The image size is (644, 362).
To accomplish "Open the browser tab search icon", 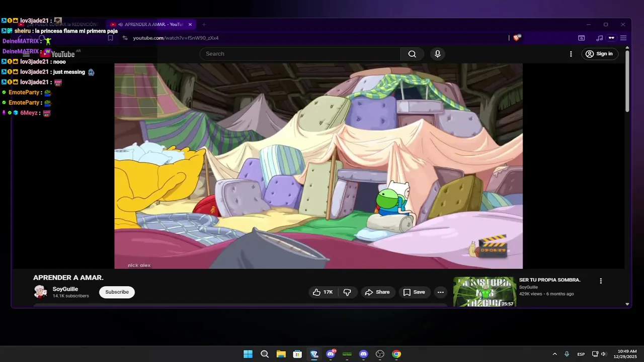I will [x=582, y=38].
